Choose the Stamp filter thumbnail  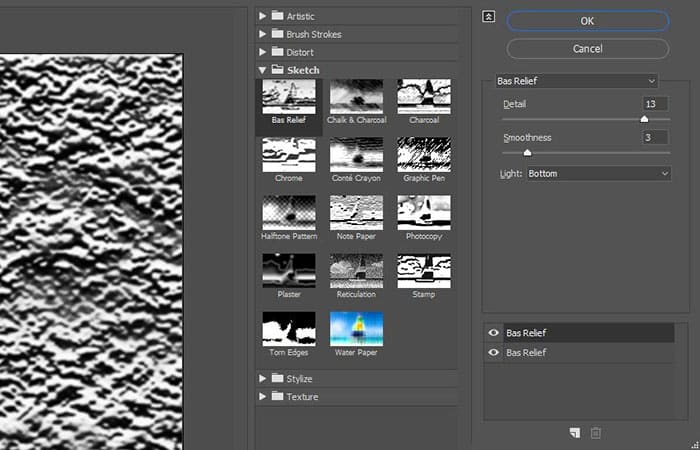(x=424, y=271)
